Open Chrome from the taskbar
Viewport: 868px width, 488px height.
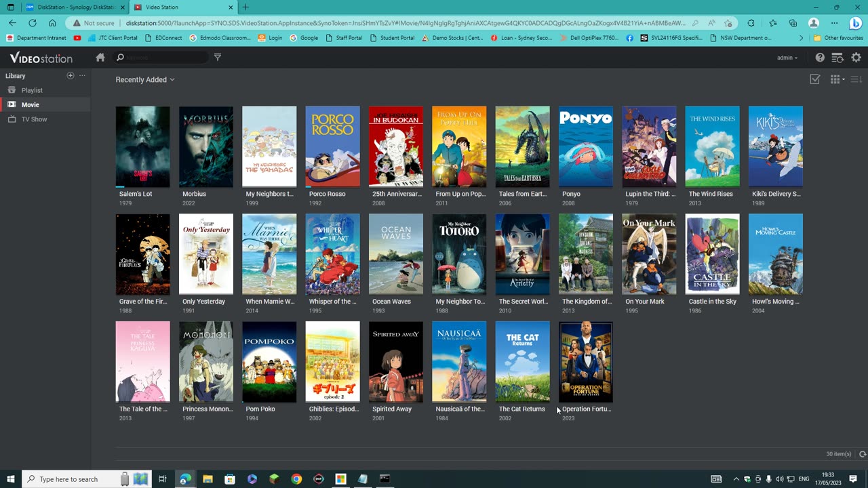[x=296, y=479]
